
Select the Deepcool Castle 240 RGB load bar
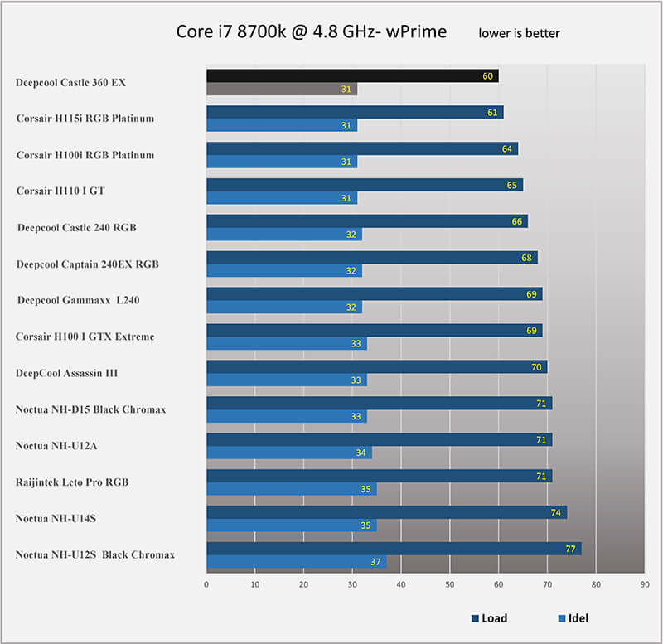click(x=367, y=221)
